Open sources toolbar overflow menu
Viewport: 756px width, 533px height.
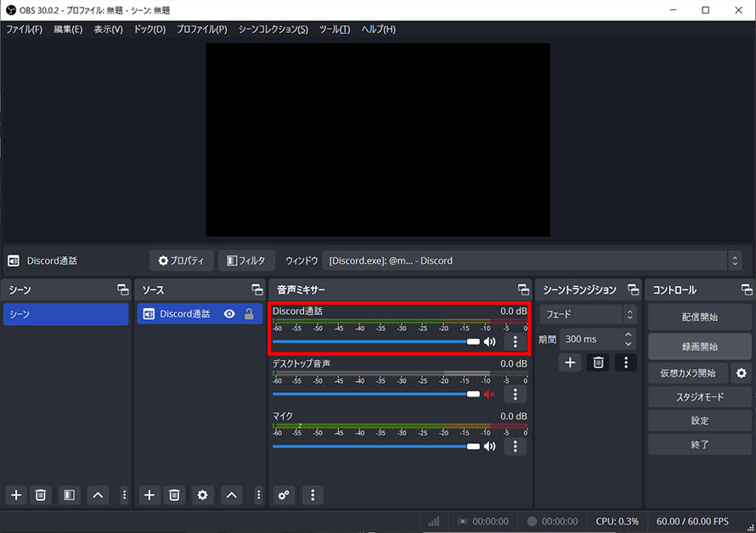pyautogui.click(x=258, y=495)
